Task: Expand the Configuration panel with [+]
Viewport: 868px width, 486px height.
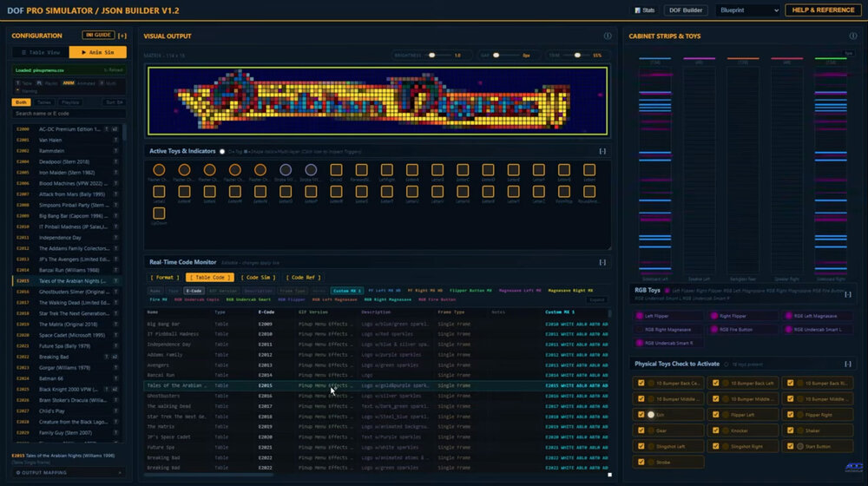Action: (x=122, y=36)
